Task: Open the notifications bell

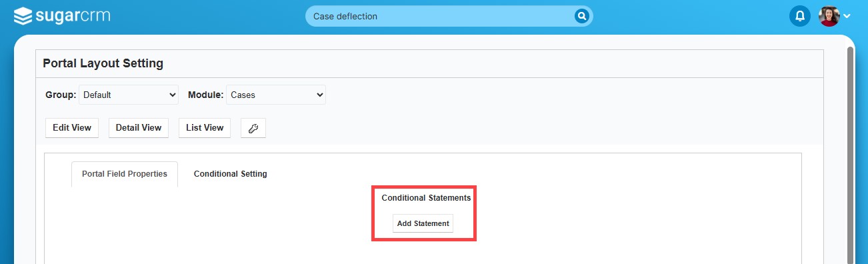Action: point(799,15)
